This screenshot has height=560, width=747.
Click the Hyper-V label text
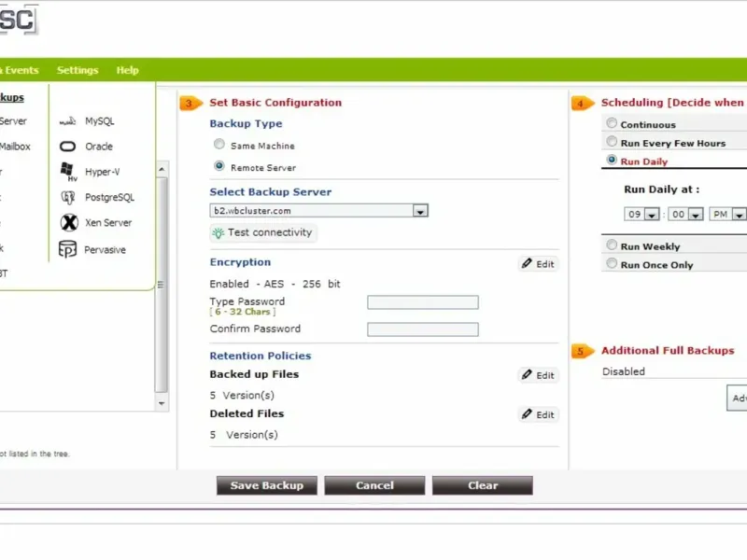tap(103, 172)
